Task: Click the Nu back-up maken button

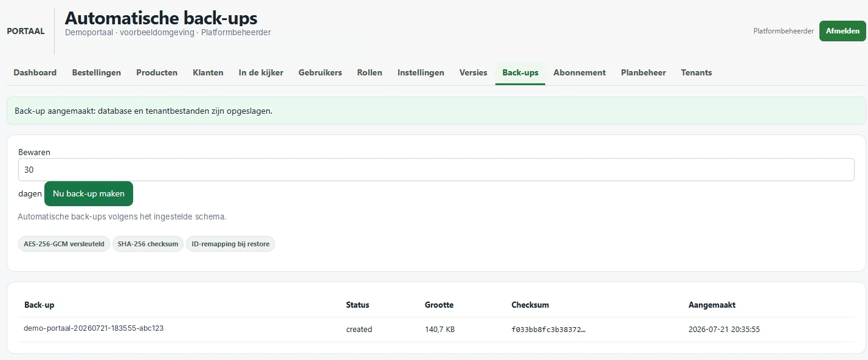Action: pyautogui.click(x=89, y=194)
